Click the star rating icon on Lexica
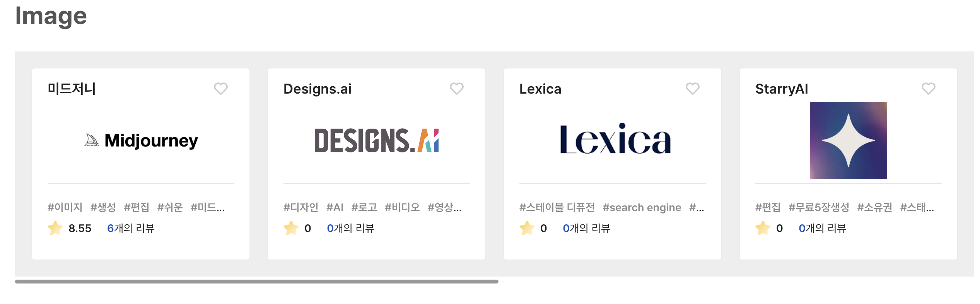 click(527, 228)
